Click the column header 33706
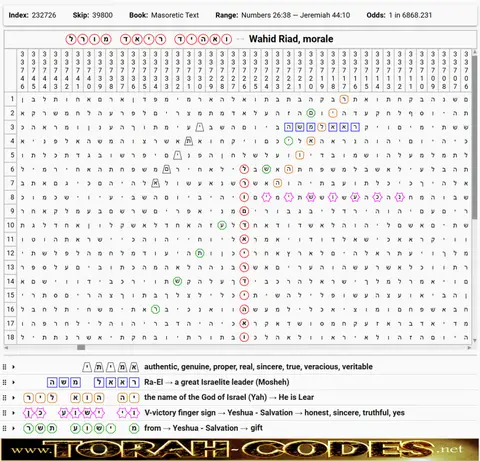 pyautogui.click(x=466, y=70)
